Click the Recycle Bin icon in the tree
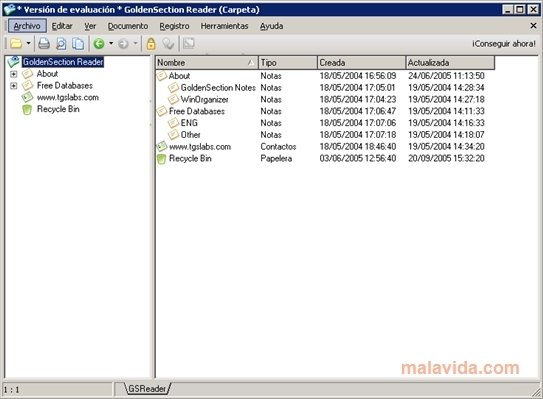The height and width of the screenshot is (399, 543). pyautogui.click(x=27, y=109)
